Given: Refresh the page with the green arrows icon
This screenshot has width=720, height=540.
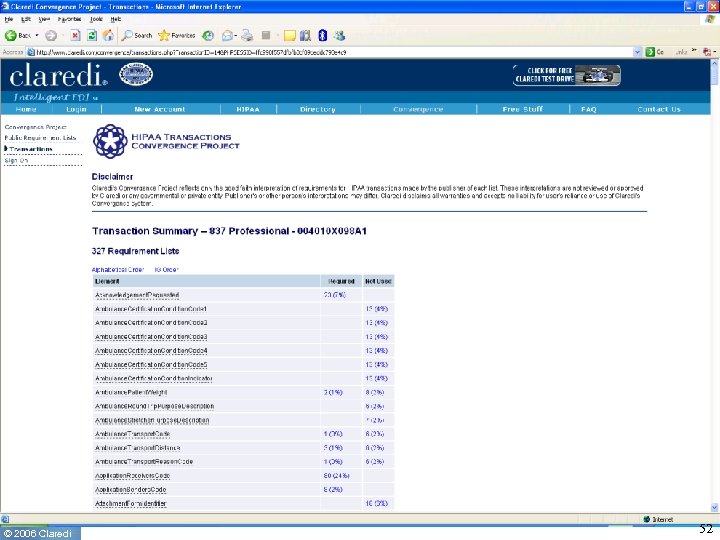Looking at the screenshot, I should 92,35.
